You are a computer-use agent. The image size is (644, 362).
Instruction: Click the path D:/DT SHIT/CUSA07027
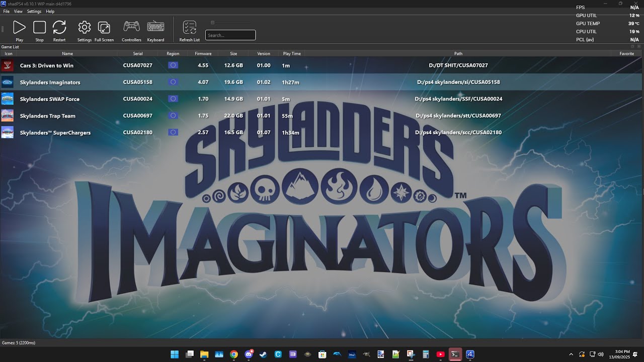click(x=458, y=65)
